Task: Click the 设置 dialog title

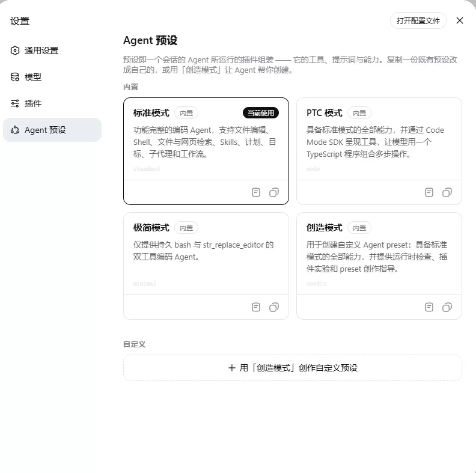Action: 20,21
